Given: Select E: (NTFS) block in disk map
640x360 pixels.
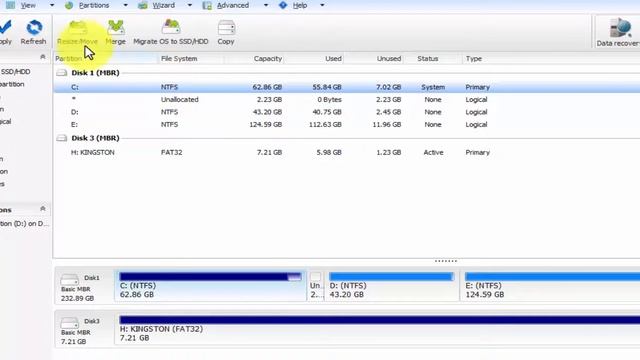Looking at the screenshot, I should click(x=551, y=286).
